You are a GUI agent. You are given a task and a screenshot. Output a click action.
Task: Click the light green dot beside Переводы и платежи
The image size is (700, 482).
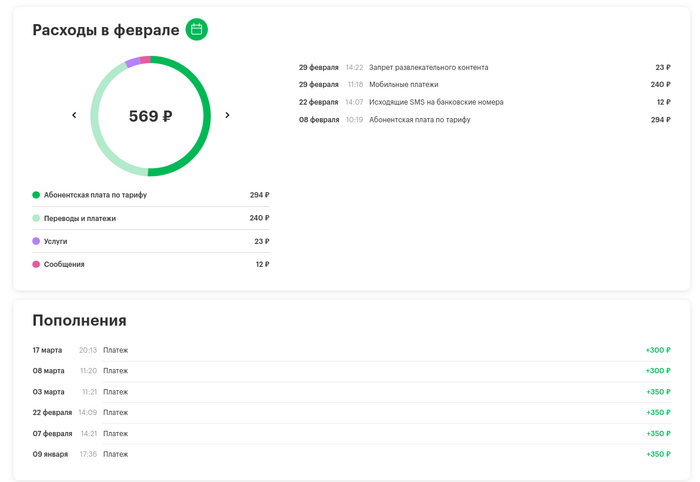click(x=36, y=218)
